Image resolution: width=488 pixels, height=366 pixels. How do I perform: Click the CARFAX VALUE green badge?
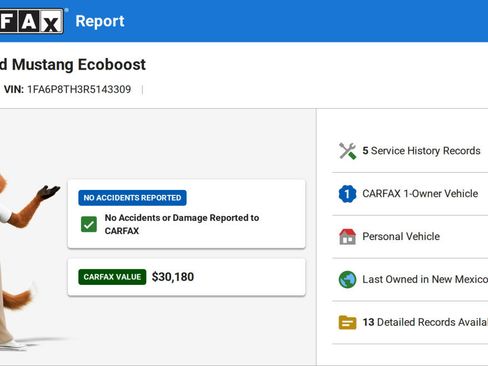pyautogui.click(x=112, y=277)
